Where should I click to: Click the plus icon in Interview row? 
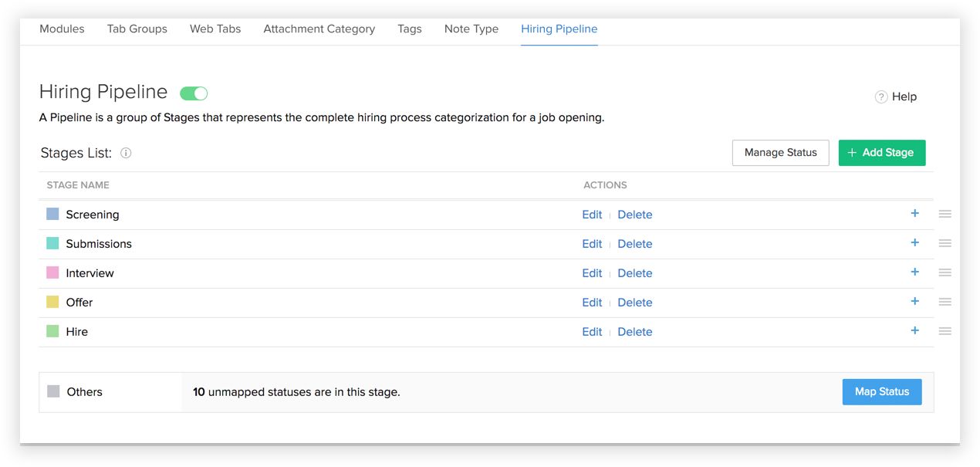pyautogui.click(x=914, y=272)
